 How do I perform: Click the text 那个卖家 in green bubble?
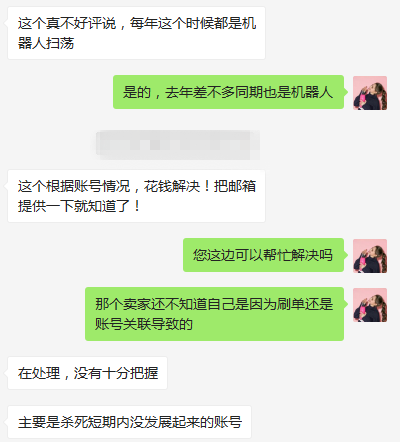point(123,304)
